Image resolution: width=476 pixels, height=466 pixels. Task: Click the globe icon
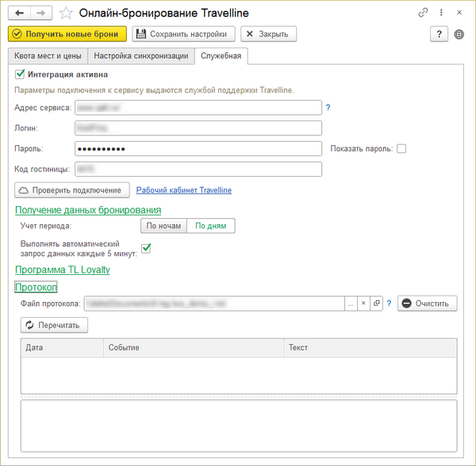coord(459,34)
